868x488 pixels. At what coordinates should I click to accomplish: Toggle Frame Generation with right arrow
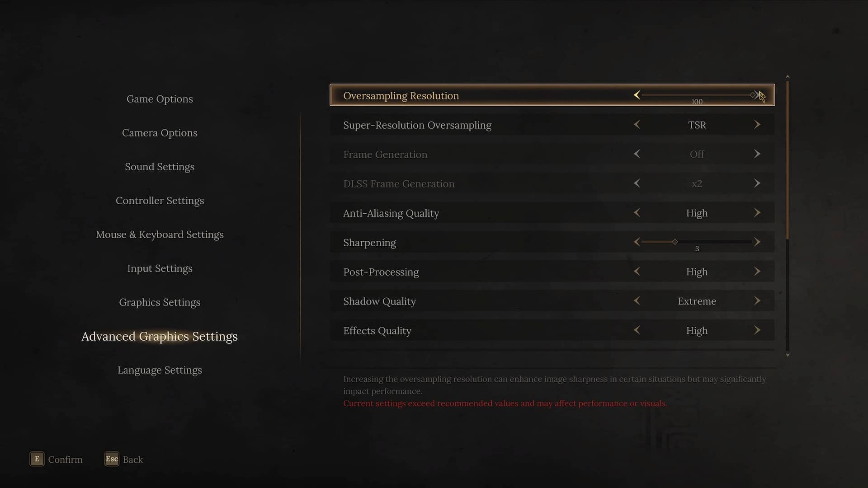click(x=757, y=154)
